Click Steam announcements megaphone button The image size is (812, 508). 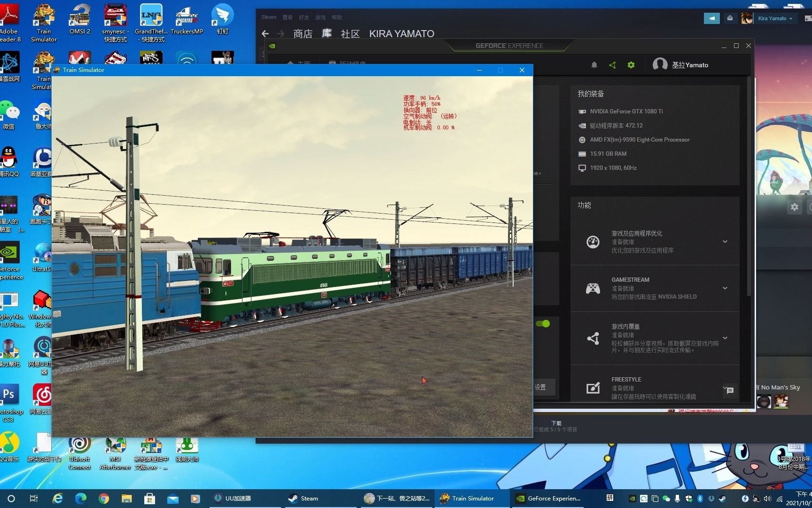(712, 18)
